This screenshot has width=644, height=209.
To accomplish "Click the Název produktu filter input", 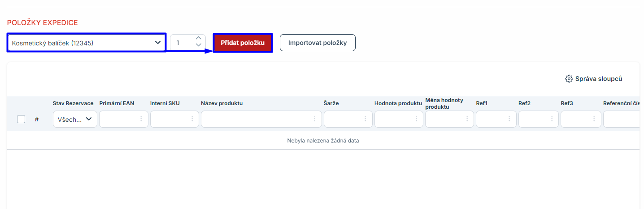I will [x=256, y=119].
